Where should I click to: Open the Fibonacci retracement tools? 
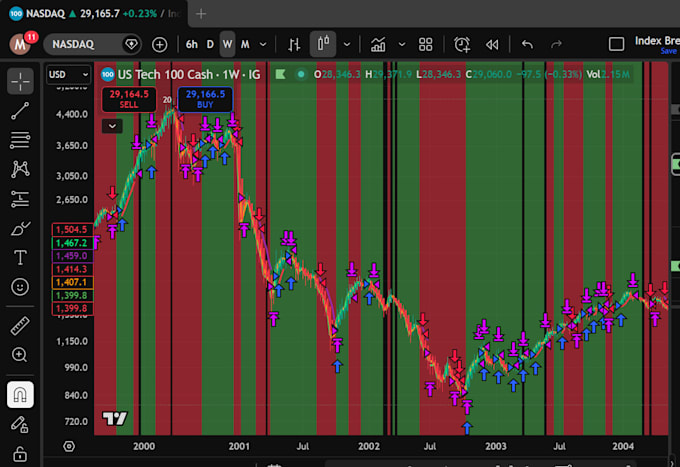pos(20,140)
